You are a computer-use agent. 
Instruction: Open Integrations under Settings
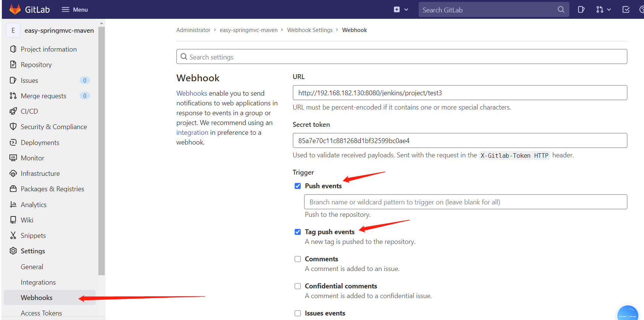click(38, 282)
